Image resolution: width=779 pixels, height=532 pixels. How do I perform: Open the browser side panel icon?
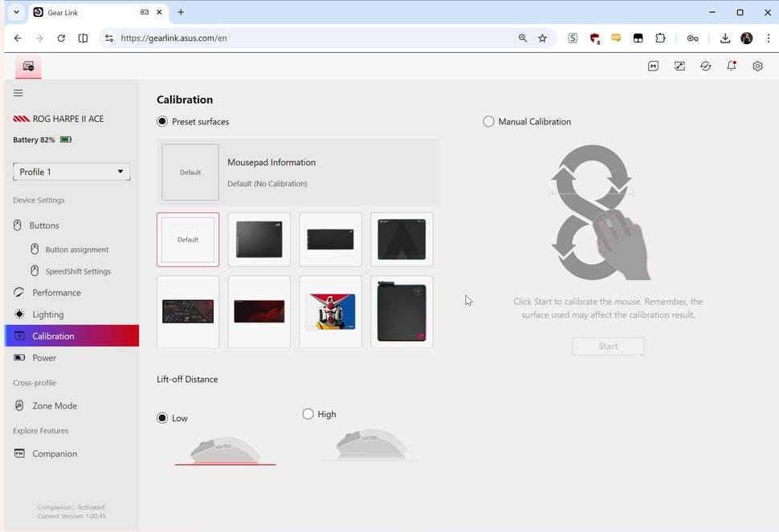pyautogui.click(x=83, y=39)
